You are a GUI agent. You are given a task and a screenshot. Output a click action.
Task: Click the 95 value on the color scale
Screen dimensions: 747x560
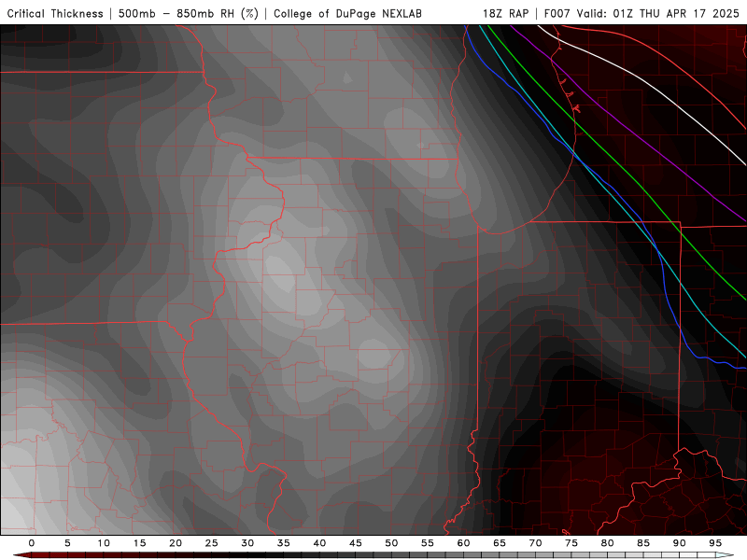[715, 543]
